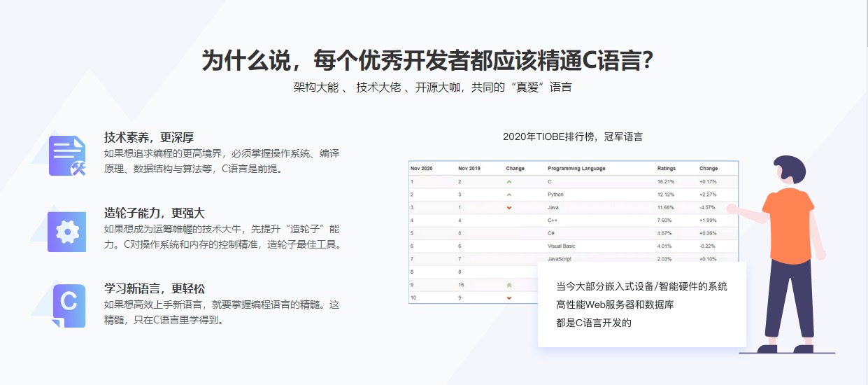This screenshot has width=868, height=385.
Task: Select the 技术素养，更深厚 heading
Action: pyautogui.click(x=149, y=137)
